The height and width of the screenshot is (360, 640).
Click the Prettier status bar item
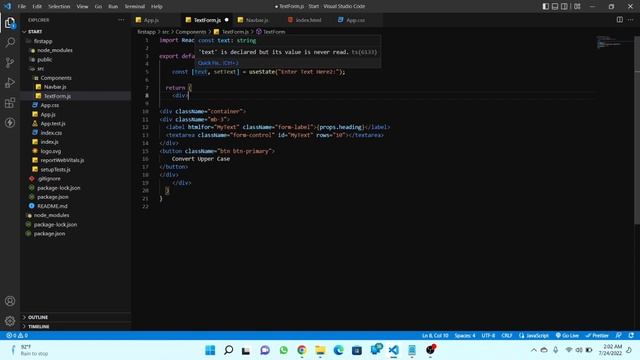(x=597, y=336)
